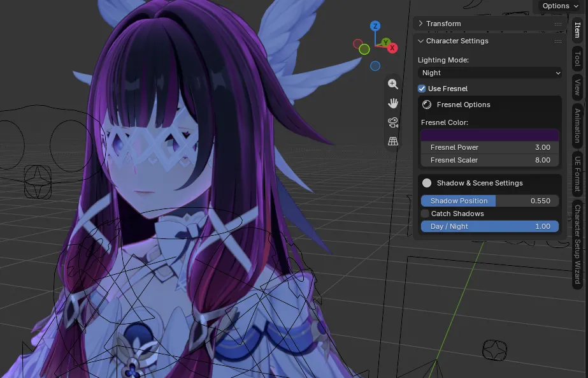
Task: Click the red X axis gizmo handle
Action: [392, 48]
